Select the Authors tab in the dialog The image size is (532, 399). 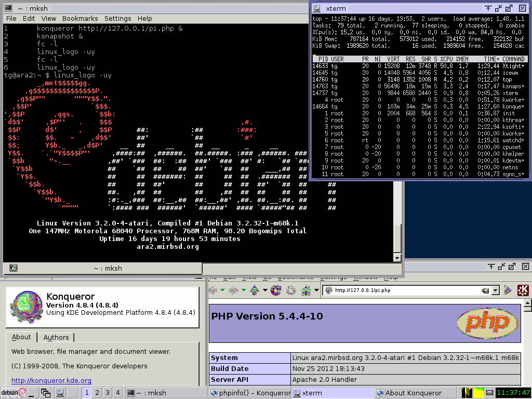56,337
